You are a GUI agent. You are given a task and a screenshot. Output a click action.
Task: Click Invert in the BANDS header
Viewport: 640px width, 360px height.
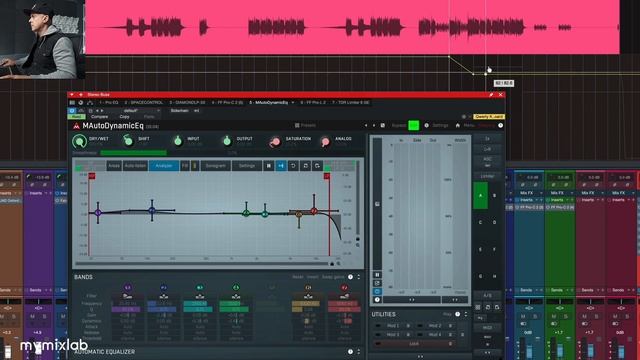(x=313, y=277)
